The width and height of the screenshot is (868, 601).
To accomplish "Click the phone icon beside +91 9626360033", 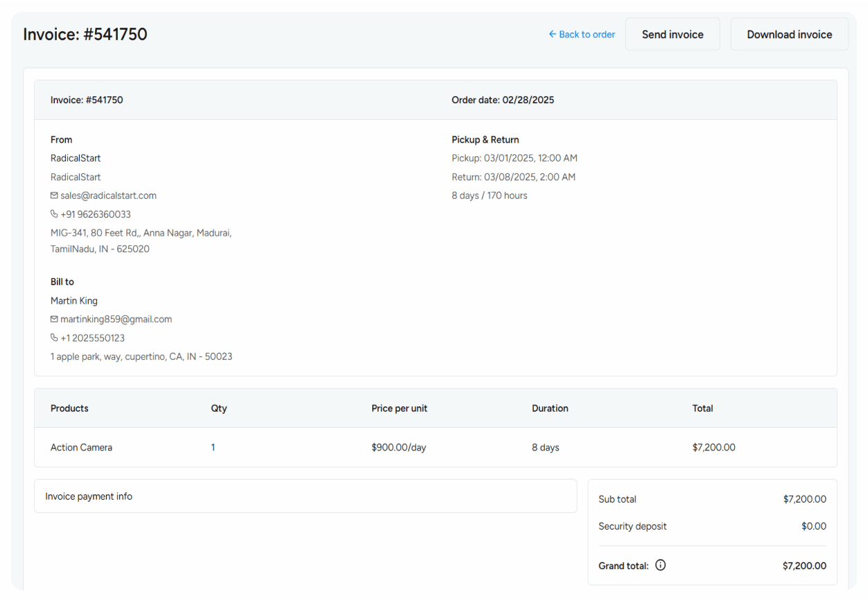I will point(53,214).
